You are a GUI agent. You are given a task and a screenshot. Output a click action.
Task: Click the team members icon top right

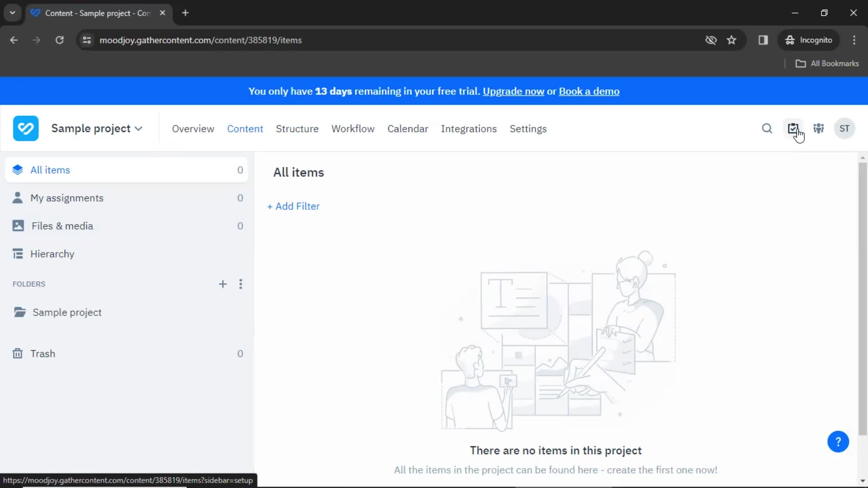[x=819, y=128]
